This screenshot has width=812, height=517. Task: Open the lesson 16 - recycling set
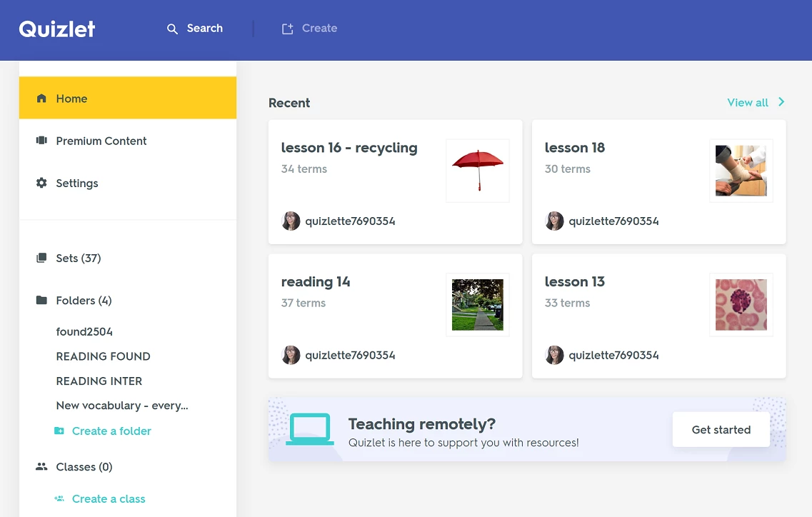click(x=349, y=148)
